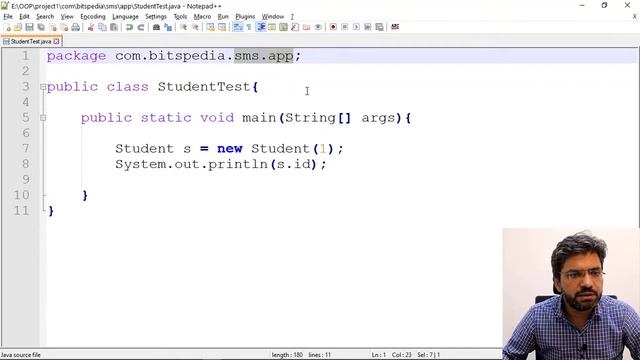
Task: Collapse the main method fold marker
Action: [43, 118]
